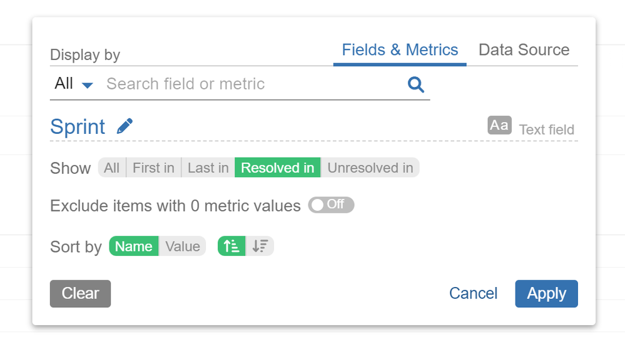Select the All show option
625x364 pixels.
(x=111, y=167)
